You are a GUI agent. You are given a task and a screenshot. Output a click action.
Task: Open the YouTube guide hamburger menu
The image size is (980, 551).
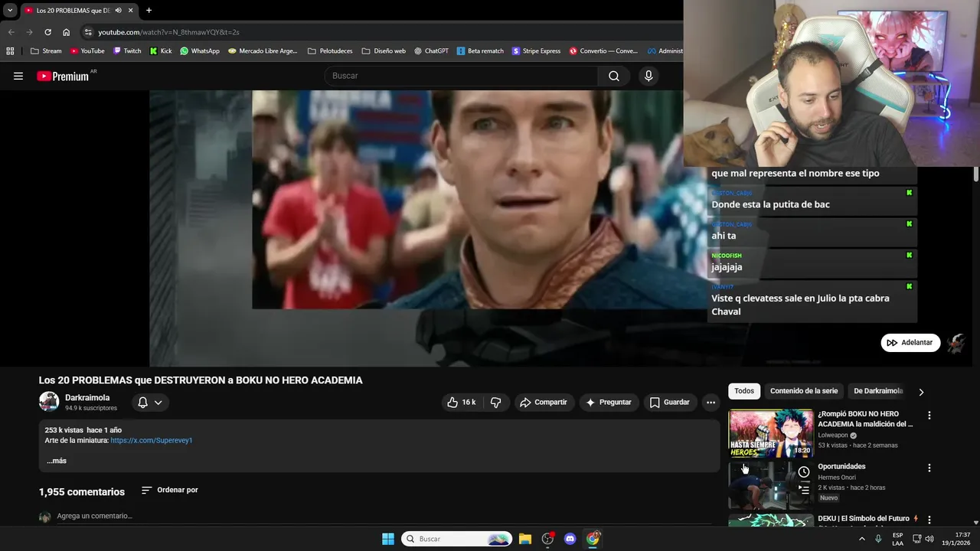point(18,76)
